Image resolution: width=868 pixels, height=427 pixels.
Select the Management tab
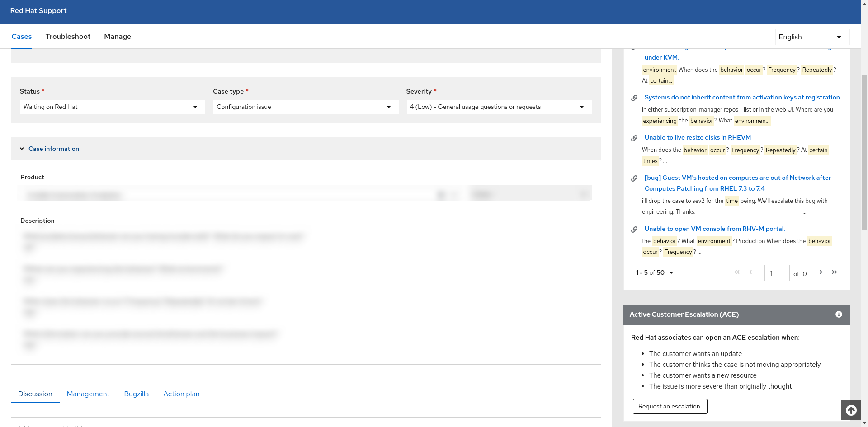click(x=88, y=394)
